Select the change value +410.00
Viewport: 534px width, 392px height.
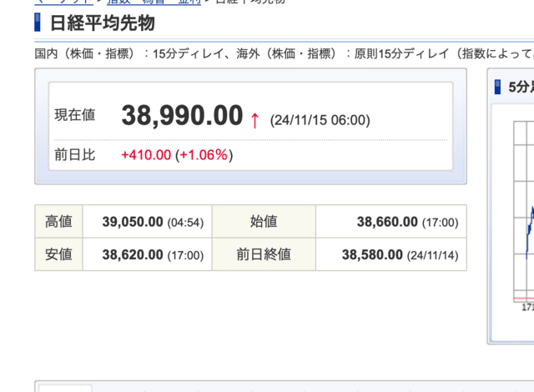(146, 155)
